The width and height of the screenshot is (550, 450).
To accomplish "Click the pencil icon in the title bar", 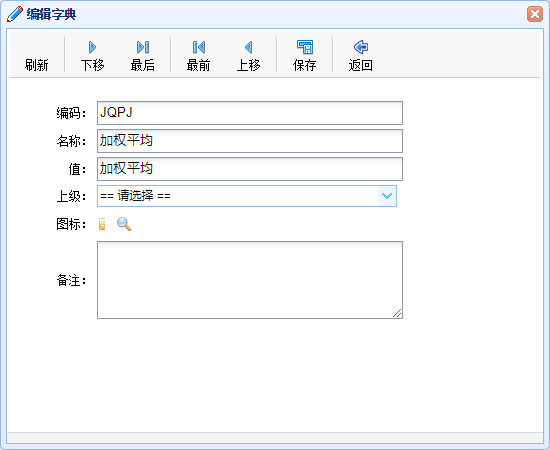I will pyautogui.click(x=15, y=14).
